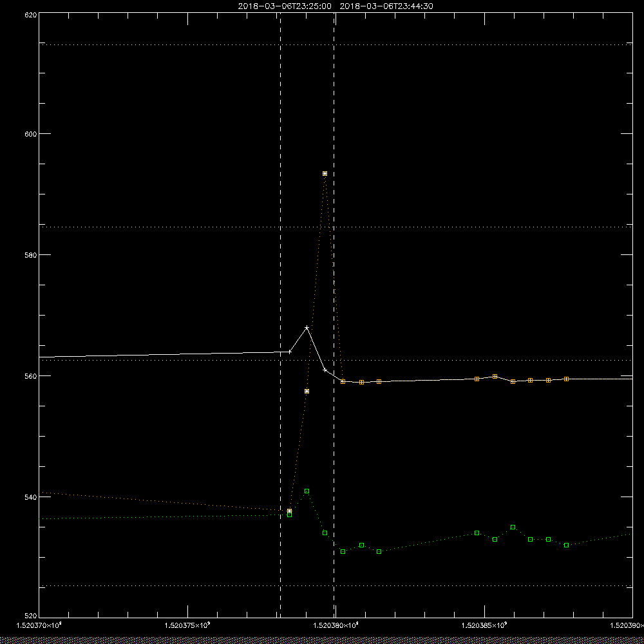Click the lowest horizontal dotted line near 525
Image resolution: width=644 pixels, height=644 pixels.
336,585
